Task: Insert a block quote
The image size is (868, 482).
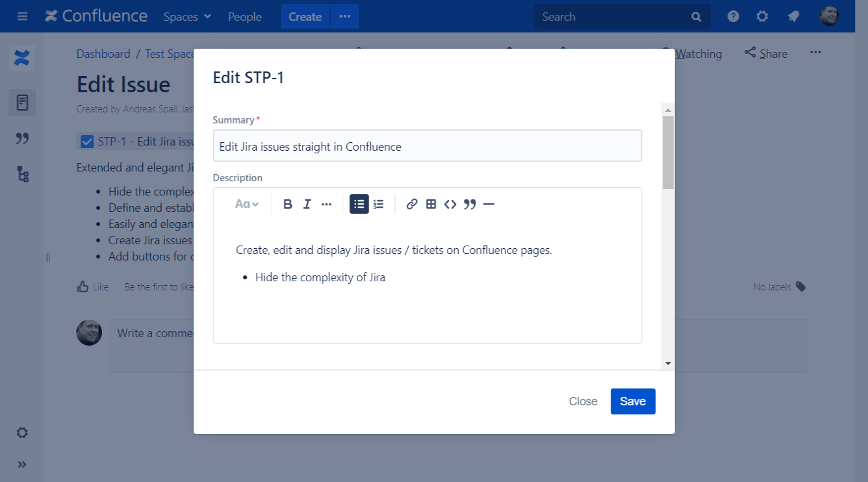Action: 470,204
